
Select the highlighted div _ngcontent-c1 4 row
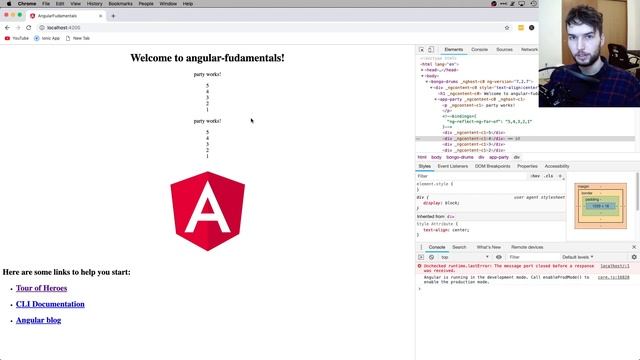(x=525, y=139)
